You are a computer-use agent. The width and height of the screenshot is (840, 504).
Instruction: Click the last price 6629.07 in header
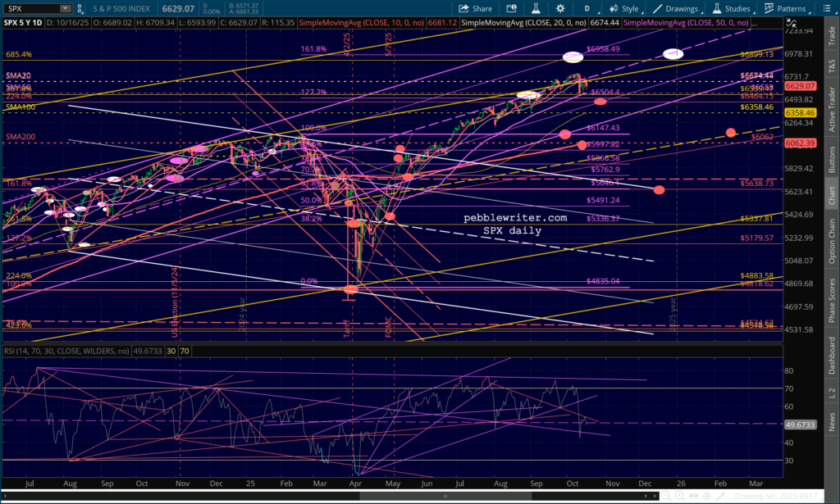tap(178, 8)
